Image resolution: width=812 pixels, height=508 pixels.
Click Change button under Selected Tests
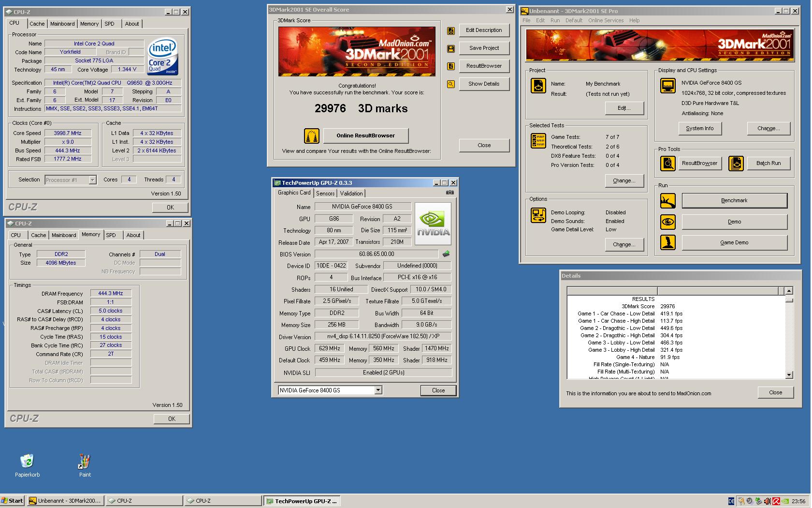[624, 180]
